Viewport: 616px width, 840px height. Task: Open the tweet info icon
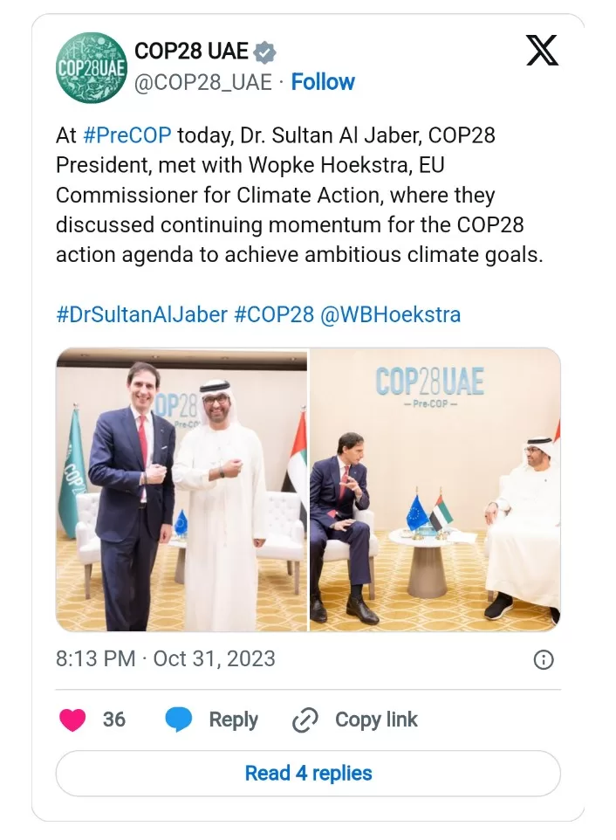[543, 659]
